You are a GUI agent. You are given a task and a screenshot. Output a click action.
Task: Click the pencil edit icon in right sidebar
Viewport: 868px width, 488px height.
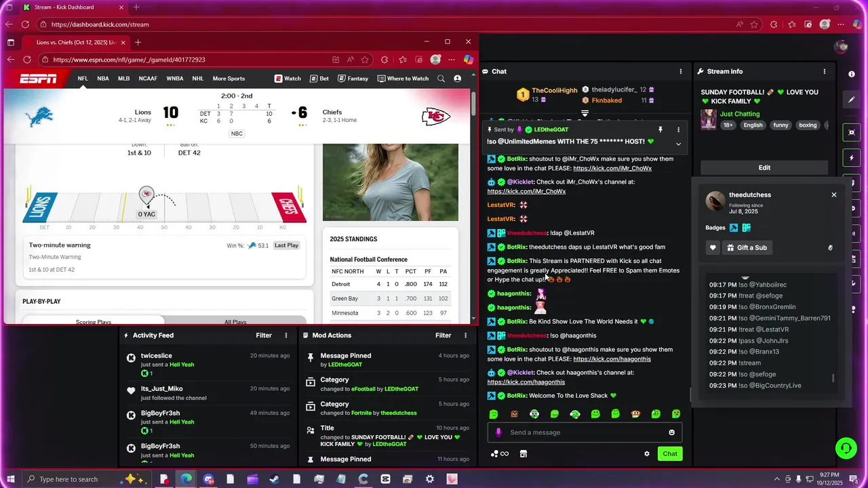point(852,100)
